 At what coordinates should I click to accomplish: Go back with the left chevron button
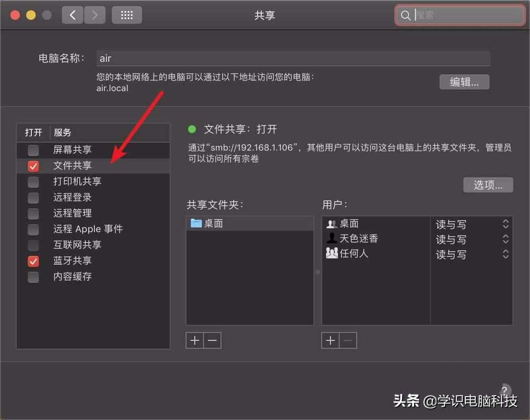pyautogui.click(x=72, y=15)
